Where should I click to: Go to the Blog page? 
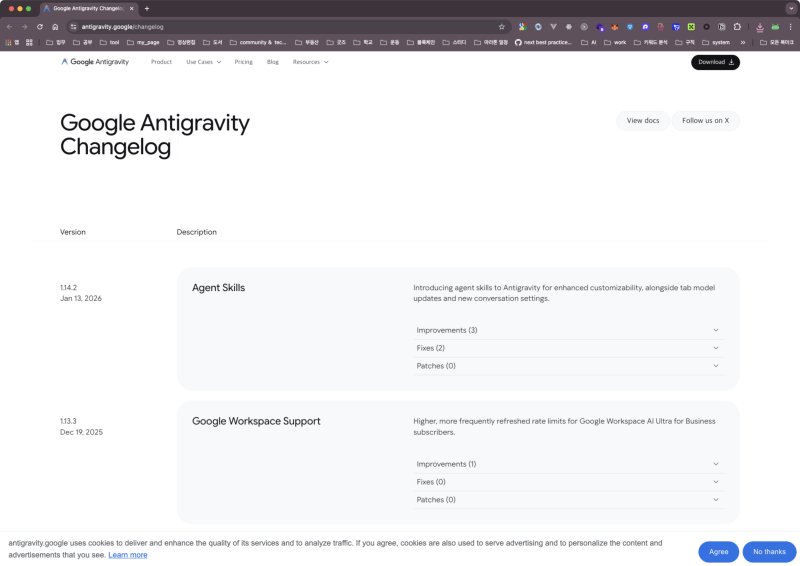pos(272,62)
